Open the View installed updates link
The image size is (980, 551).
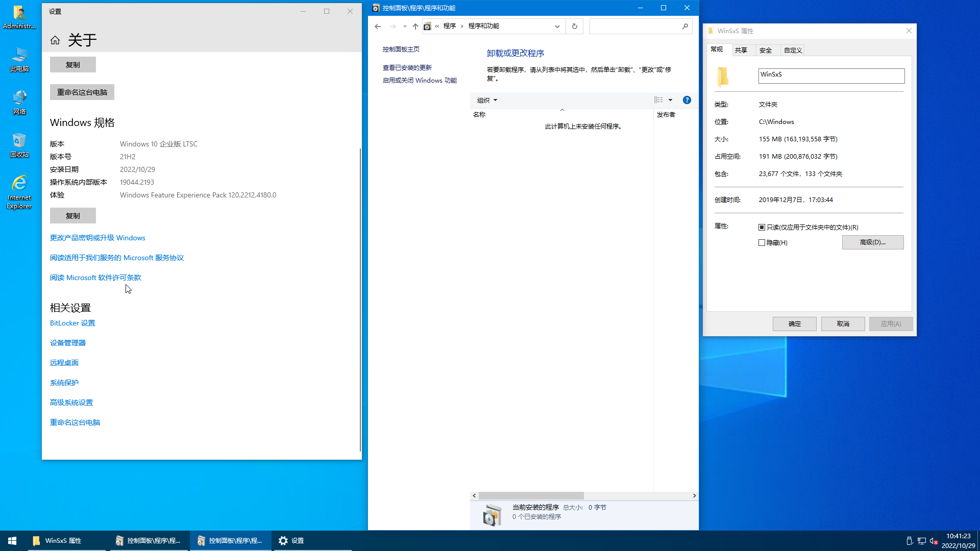tap(407, 68)
